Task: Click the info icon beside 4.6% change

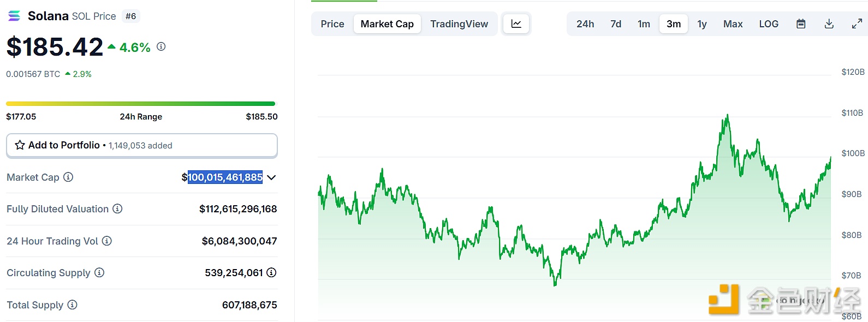Action: click(x=161, y=46)
